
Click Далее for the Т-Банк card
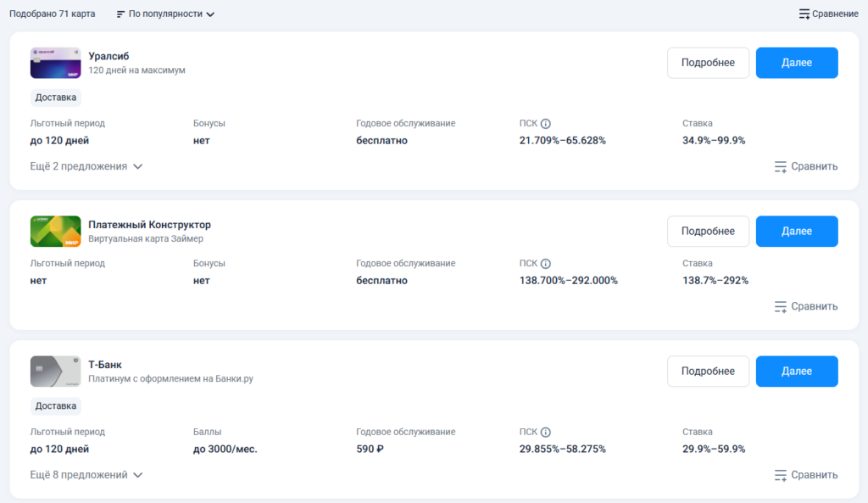[x=797, y=372]
